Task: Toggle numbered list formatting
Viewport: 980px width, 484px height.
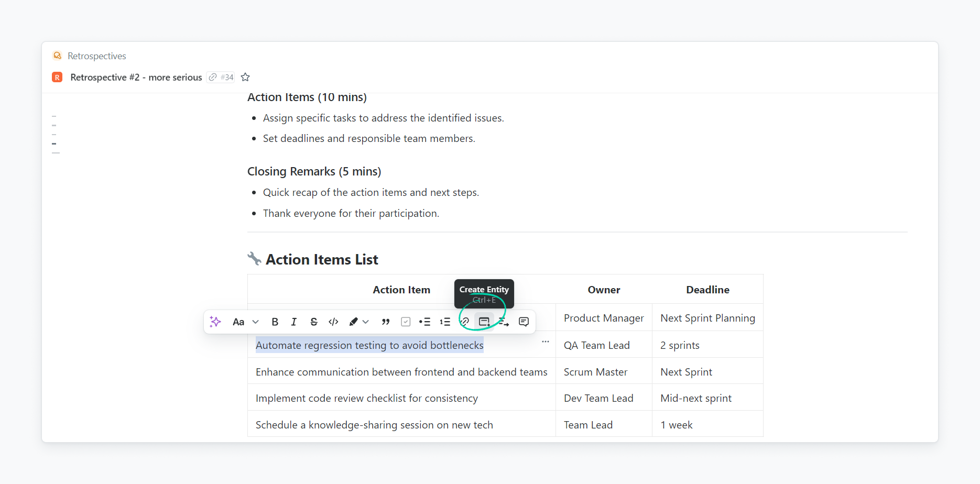Action: coord(445,322)
